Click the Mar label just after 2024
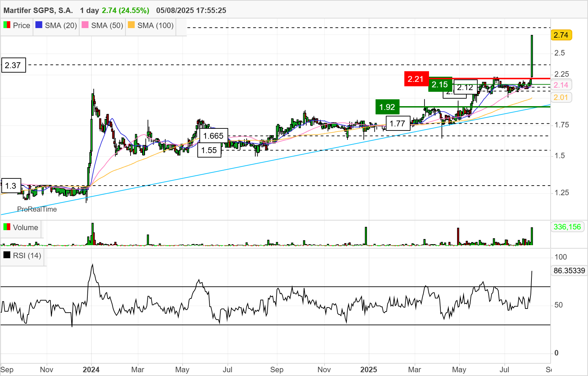 tap(138, 369)
